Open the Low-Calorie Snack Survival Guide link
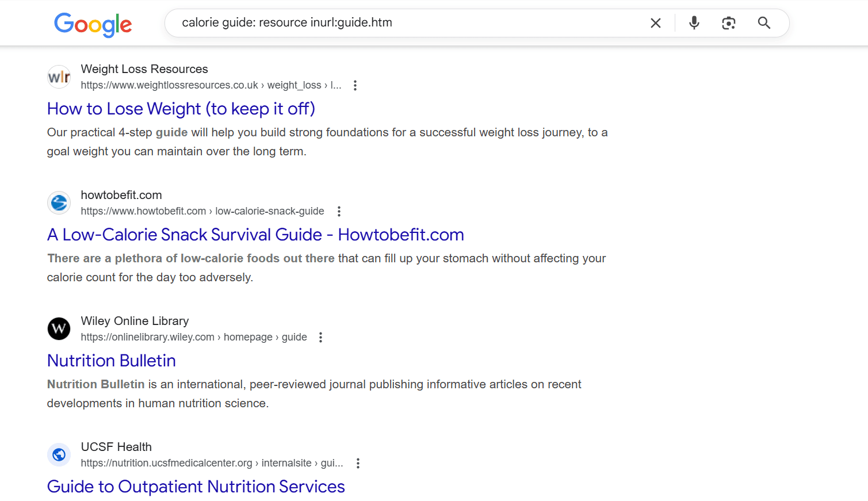868x501 pixels. 255,234
